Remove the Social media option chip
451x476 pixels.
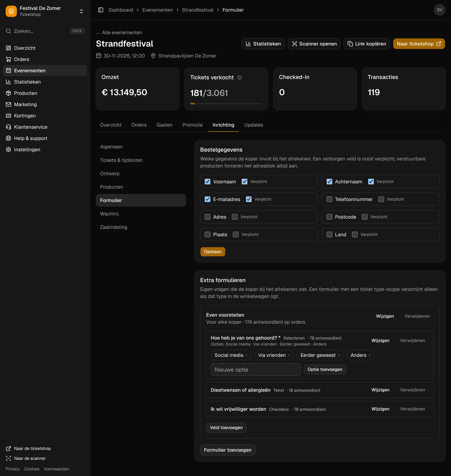click(x=246, y=355)
